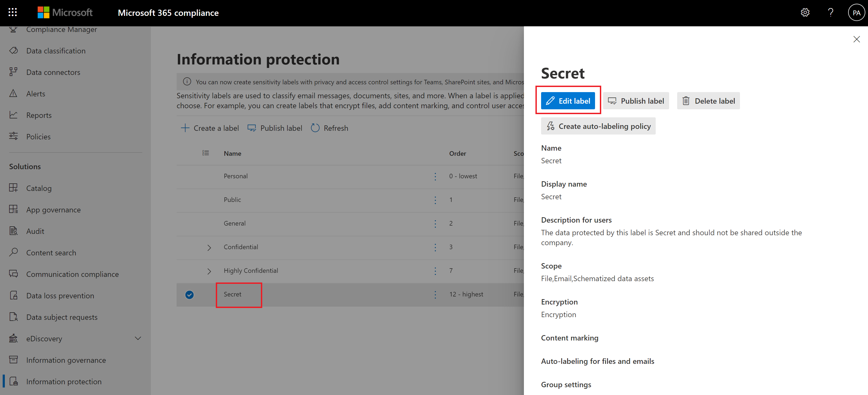Open the app launcher waffle icon

(x=12, y=12)
